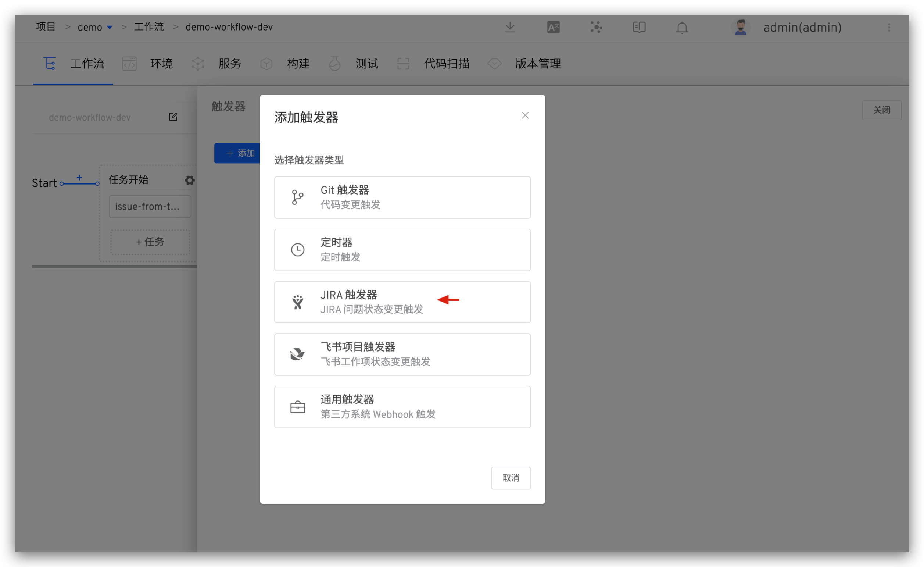The width and height of the screenshot is (924, 567).
Task: Open the documentation book icon
Action: click(639, 27)
